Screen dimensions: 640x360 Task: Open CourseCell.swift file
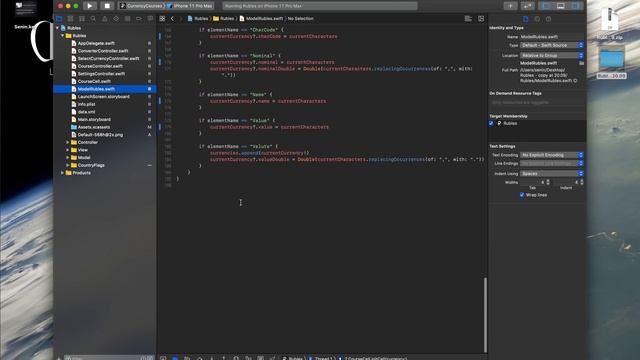click(x=94, y=81)
